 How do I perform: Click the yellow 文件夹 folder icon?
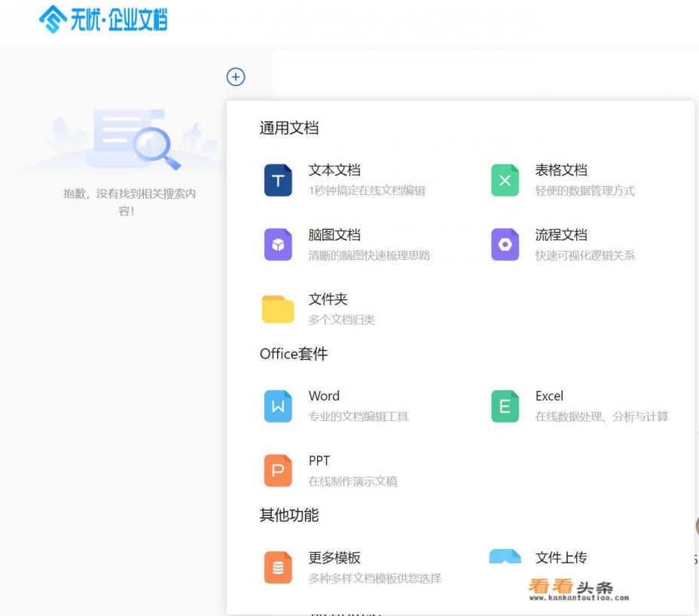[x=278, y=310]
